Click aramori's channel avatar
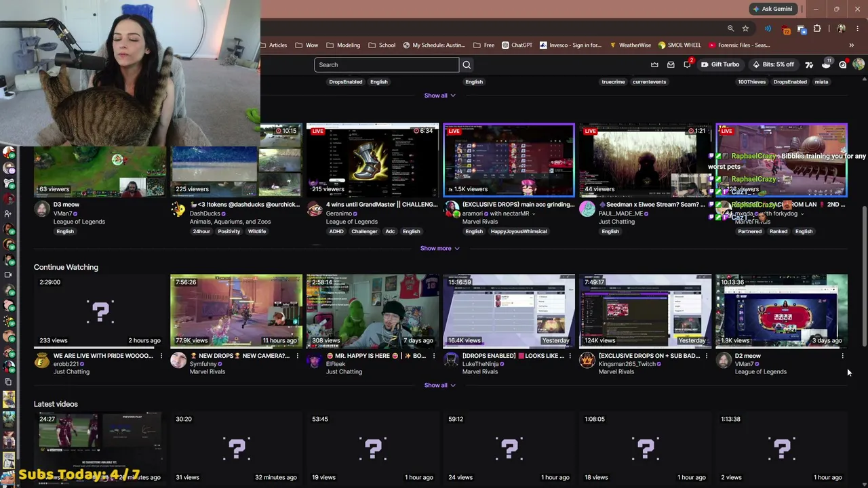The height and width of the screenshot is (488, 868). (451, 209)
